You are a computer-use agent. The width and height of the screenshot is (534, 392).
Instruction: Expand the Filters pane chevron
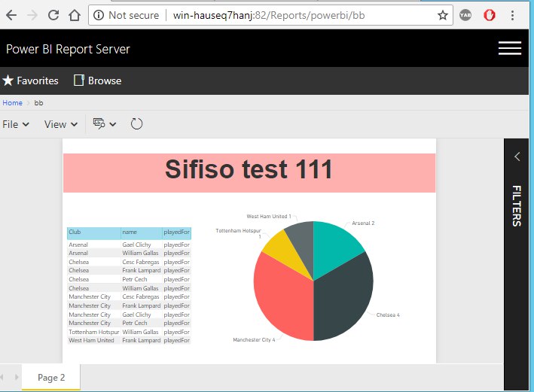click(517, 156)
